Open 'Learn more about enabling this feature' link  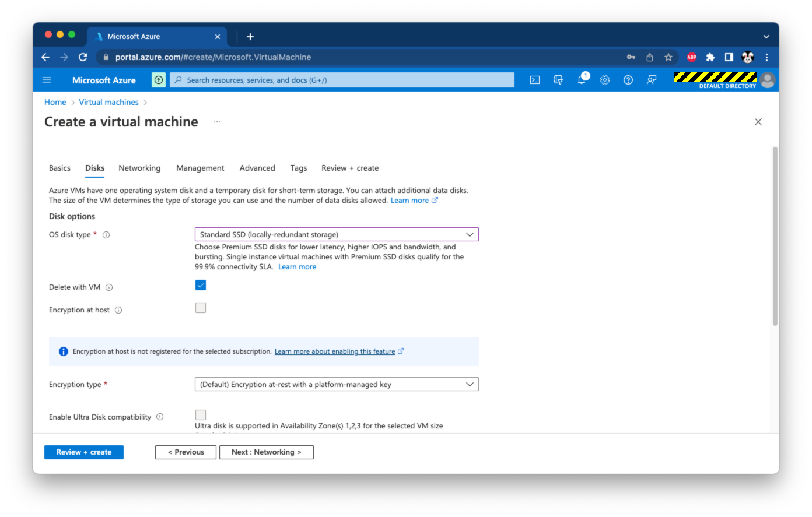(x=335, y=351)
